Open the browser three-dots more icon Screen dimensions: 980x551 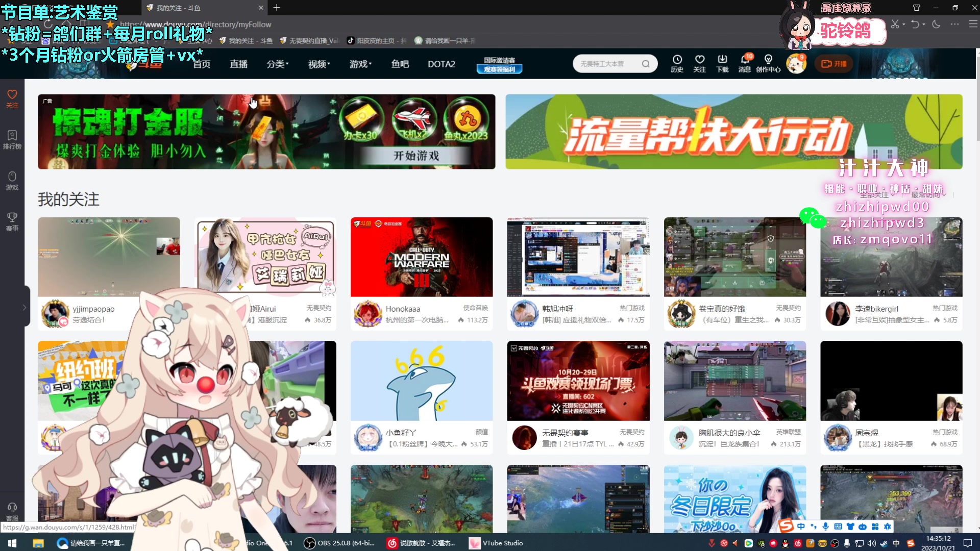point(954,24)
